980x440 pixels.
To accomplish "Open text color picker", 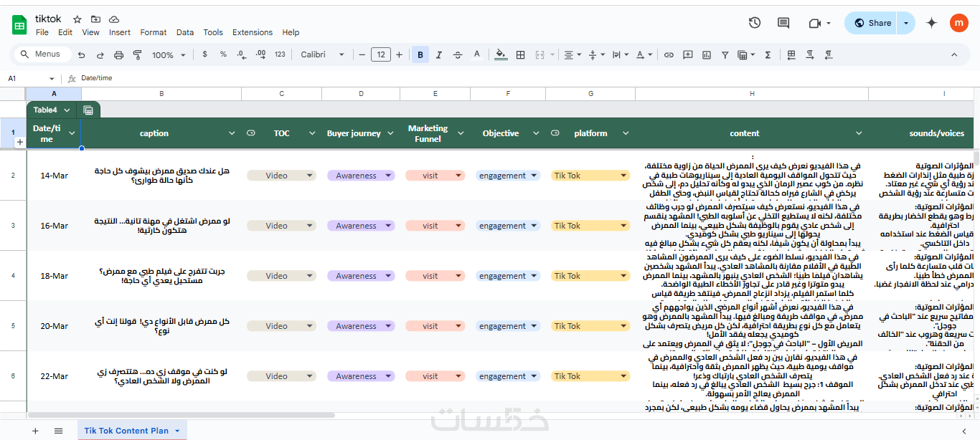I will pos(476,54).
